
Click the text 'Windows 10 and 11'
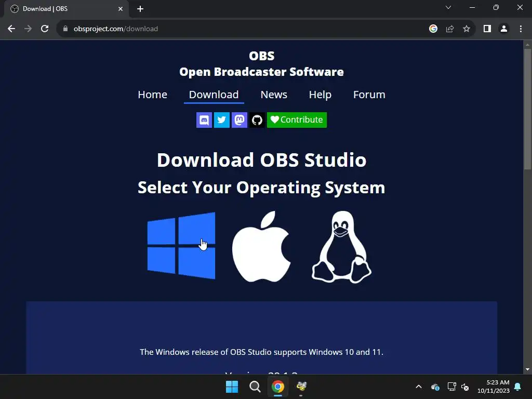pos(345,352)
